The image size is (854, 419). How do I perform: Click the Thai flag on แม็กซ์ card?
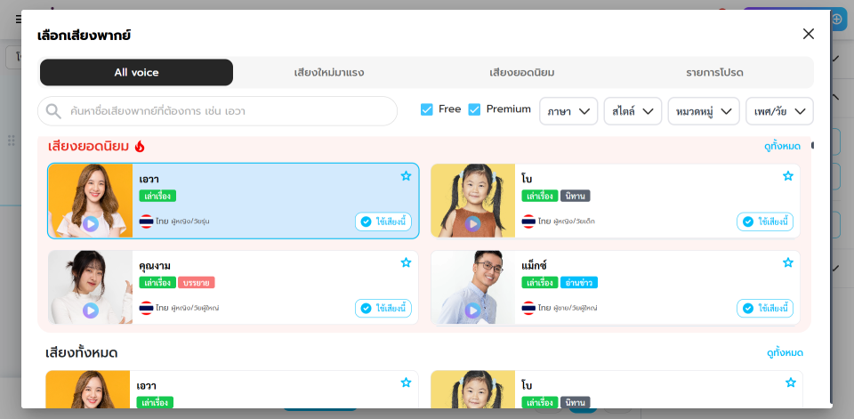coord(528,308)
